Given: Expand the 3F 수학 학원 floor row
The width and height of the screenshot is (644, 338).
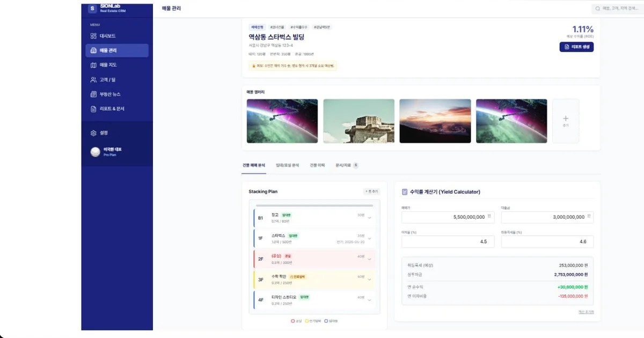Looking at the screenshot, I should pos(314,280).
